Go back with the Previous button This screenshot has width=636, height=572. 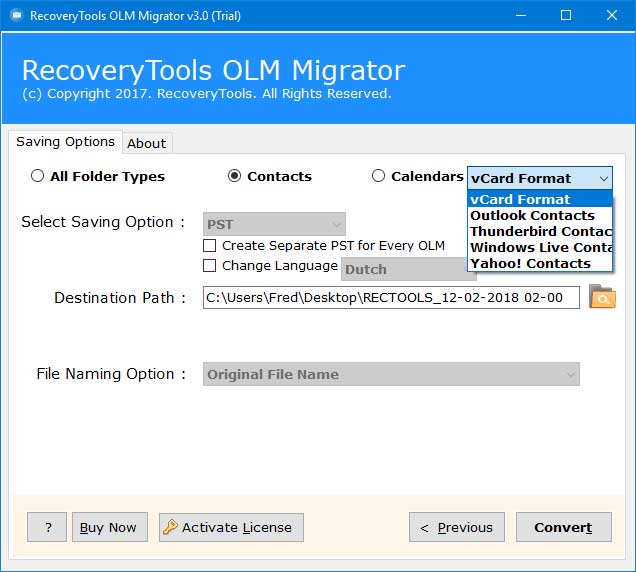[457, 527]
